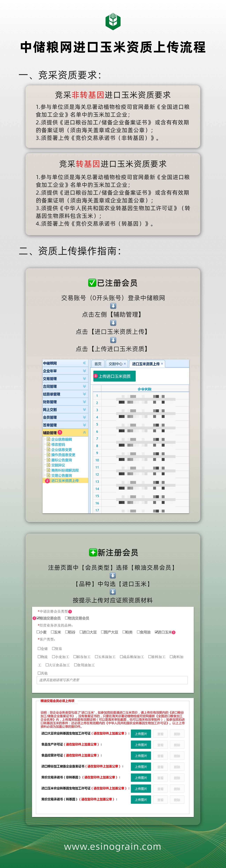Expand the 企业年审 sidebar section
Screen dimensions: 226x868
click(84, 371)
